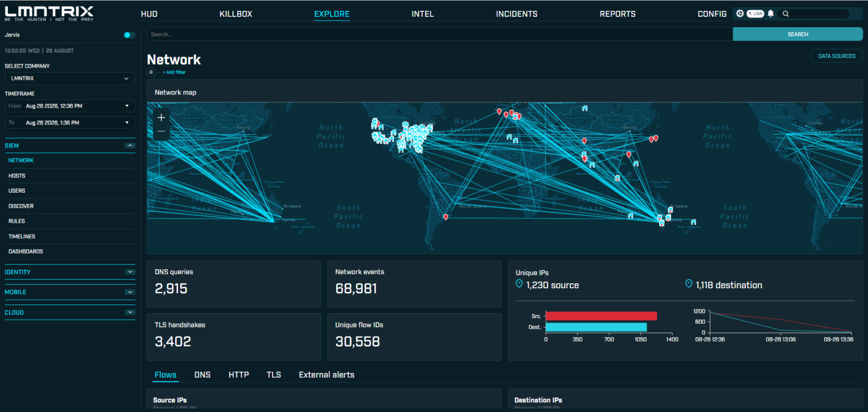Image resolution: width=868 pixels, height=412 pixels.
Task: Toggle the Jarvis switch
Action: point(129,35)
